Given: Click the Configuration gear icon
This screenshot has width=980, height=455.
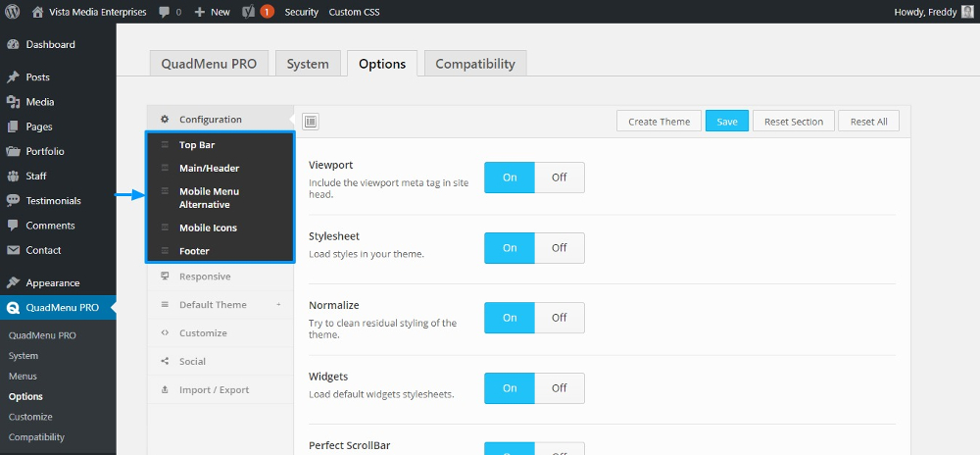Looking at the screenshot, I should point(165,119).
